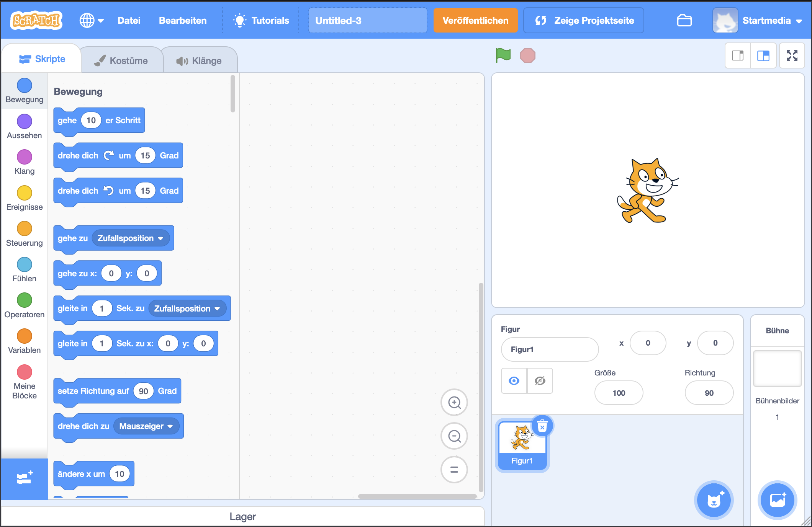Enter fullscreen stage mode
Image resolution: width=812 pixels, height=527 pixels.
coord(792,56)
